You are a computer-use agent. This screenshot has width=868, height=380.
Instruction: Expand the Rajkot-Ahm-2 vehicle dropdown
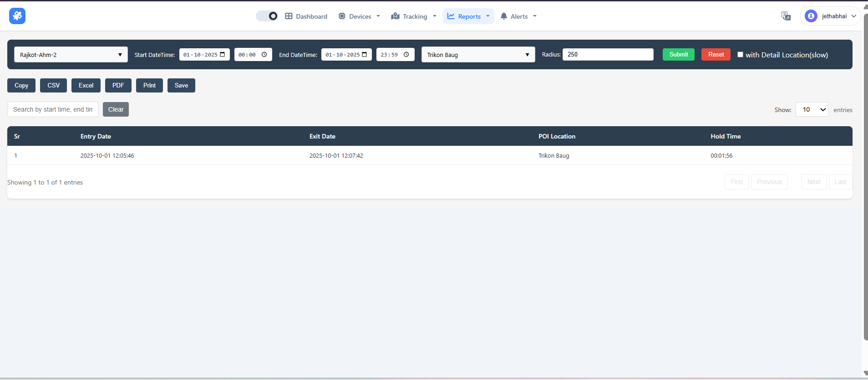71,55
